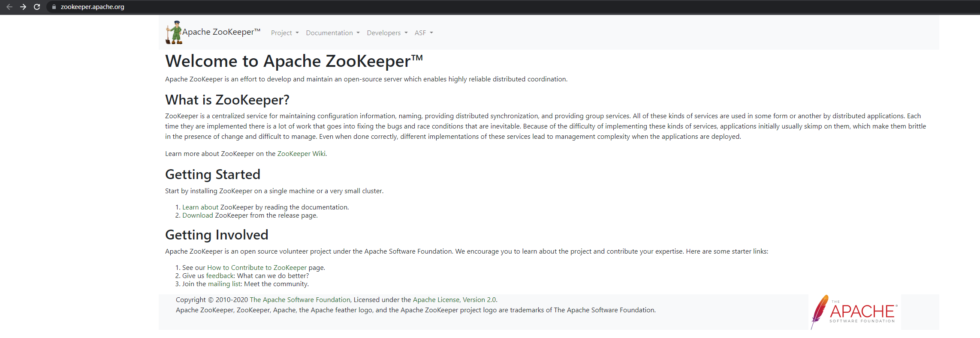Click the browser forward arrow icon
Image resolution: width=980 pixels, height=338 pixels.
point(23,7)
